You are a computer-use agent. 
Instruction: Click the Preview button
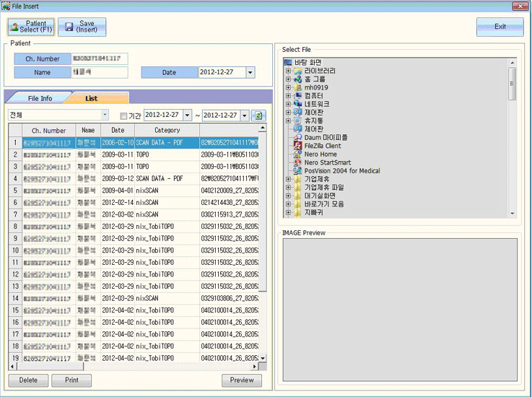(x=241, y=380)
